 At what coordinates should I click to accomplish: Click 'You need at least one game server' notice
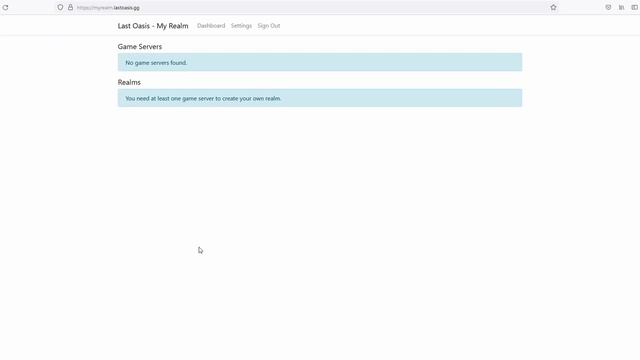pos(320,98)
